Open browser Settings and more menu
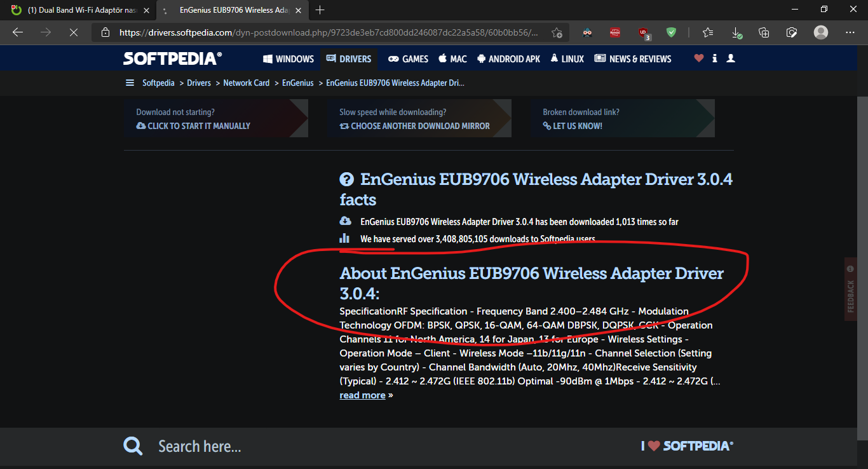The height and width of the screenshot is (469, 868). 850,32
